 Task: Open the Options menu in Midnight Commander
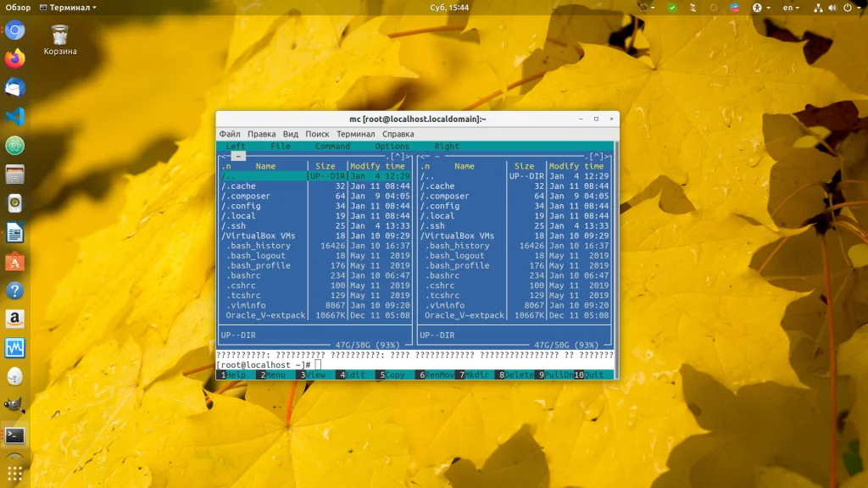[392, 147]
